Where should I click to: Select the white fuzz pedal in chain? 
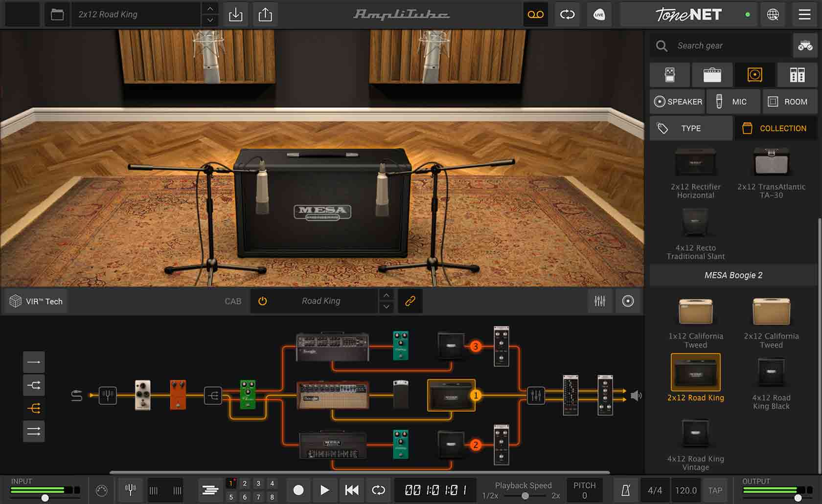coord(143,394)
